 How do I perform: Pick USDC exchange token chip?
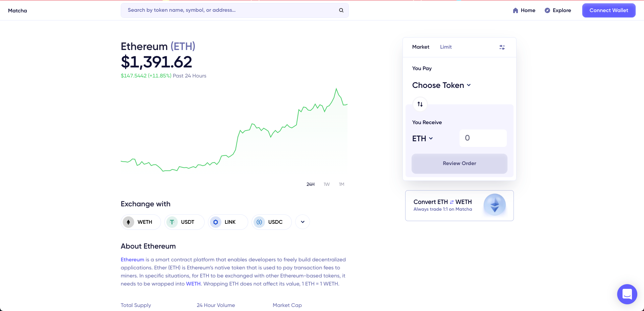[271, 222]
